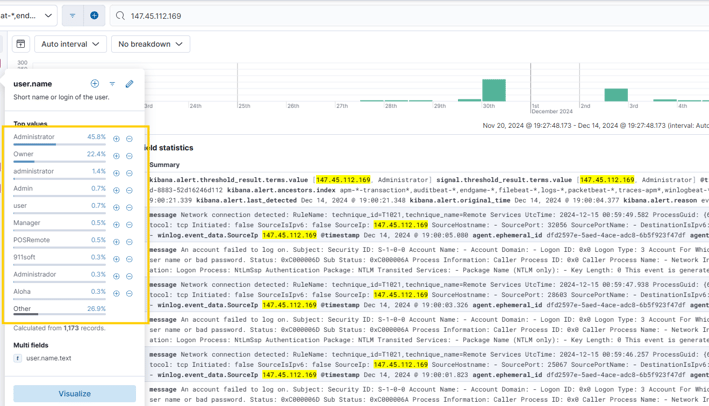Filter out Aloha value
Screen dimensions: 709x406
pyautogui.click(x=129, y=293)
